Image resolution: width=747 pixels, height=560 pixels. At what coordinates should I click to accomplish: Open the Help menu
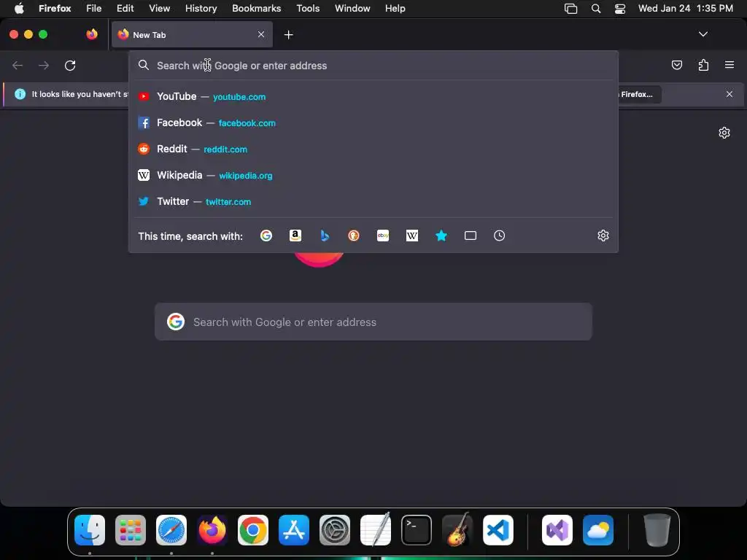[x=395, y=9]
